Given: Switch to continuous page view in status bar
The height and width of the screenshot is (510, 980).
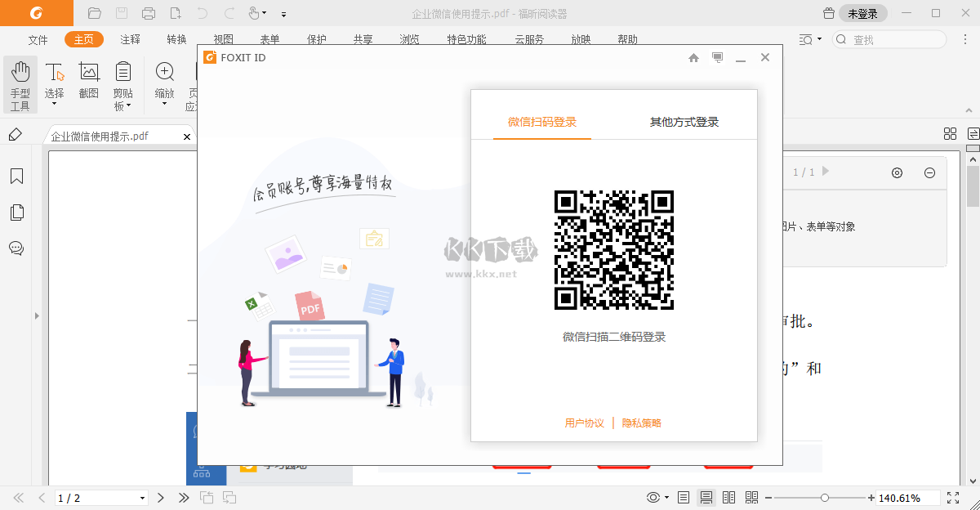Looking at the screenshot, I should [x=707, y=496].
